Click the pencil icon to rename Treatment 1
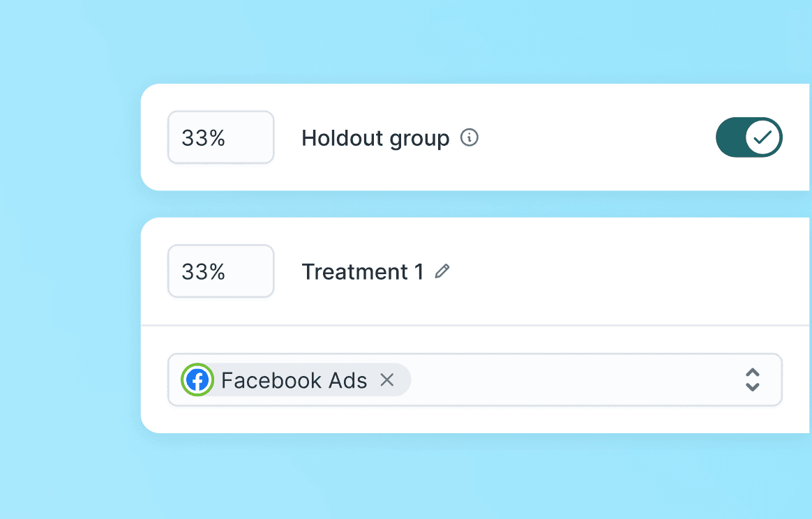The image size is (812, 519). (x=442, y=271)
